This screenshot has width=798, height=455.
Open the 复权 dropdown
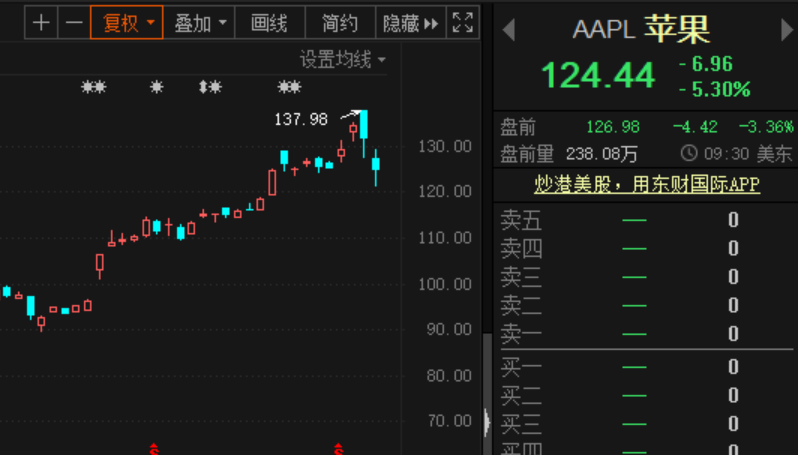pos(127,23)
